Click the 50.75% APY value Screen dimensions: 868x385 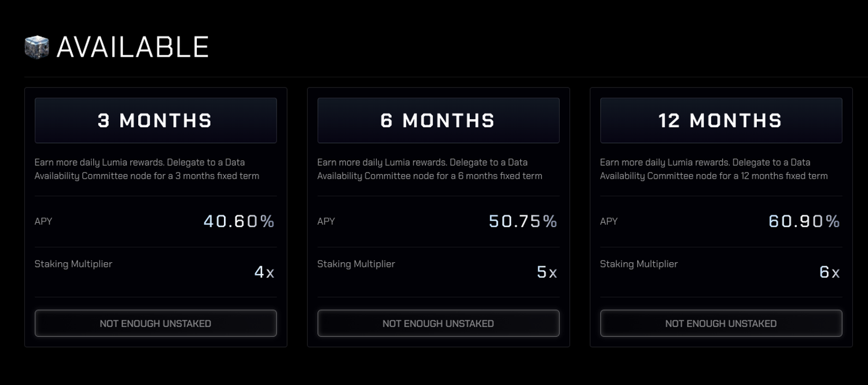pyautogui.click(x=523, y=221)
